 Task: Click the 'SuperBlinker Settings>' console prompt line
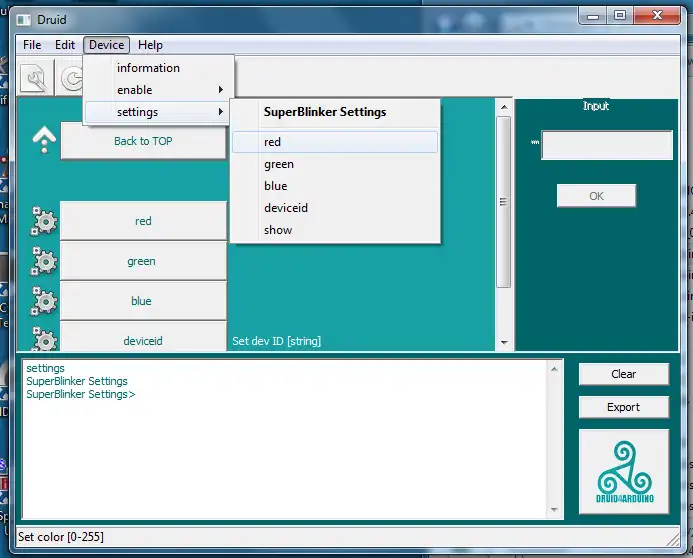tap(81, 394)
